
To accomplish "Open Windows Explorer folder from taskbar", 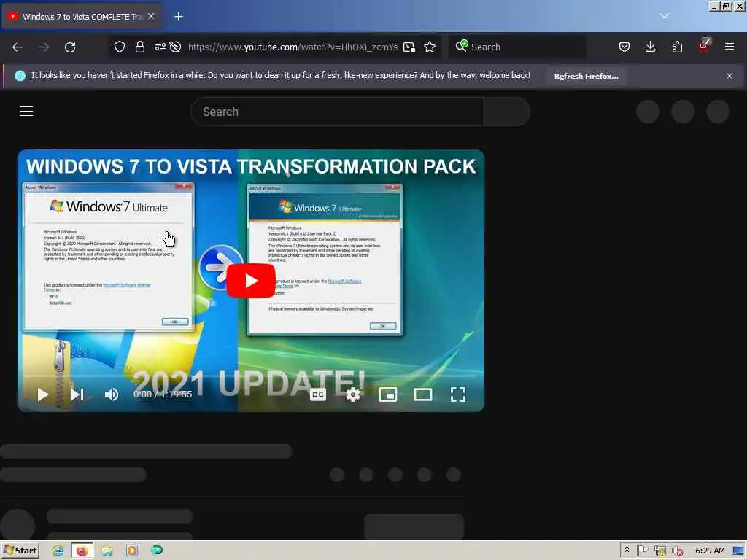I will pyautogui.click(x=107, y=551).
